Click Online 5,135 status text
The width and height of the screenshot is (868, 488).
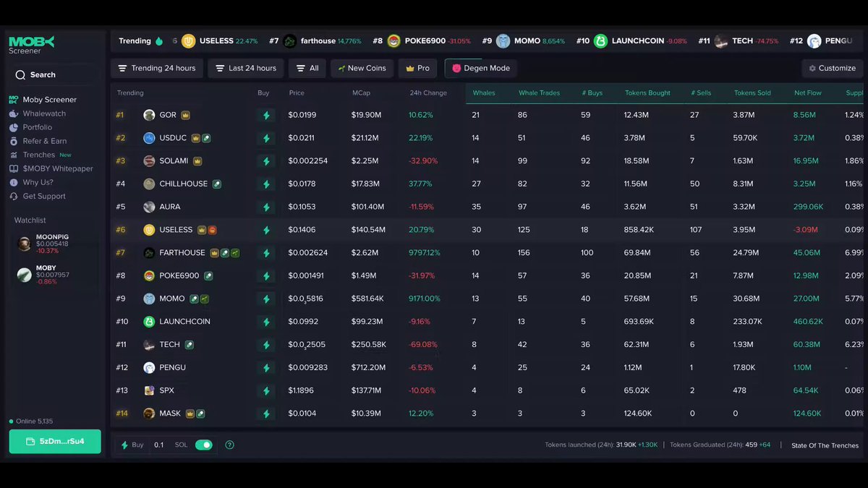pos(31,421)
